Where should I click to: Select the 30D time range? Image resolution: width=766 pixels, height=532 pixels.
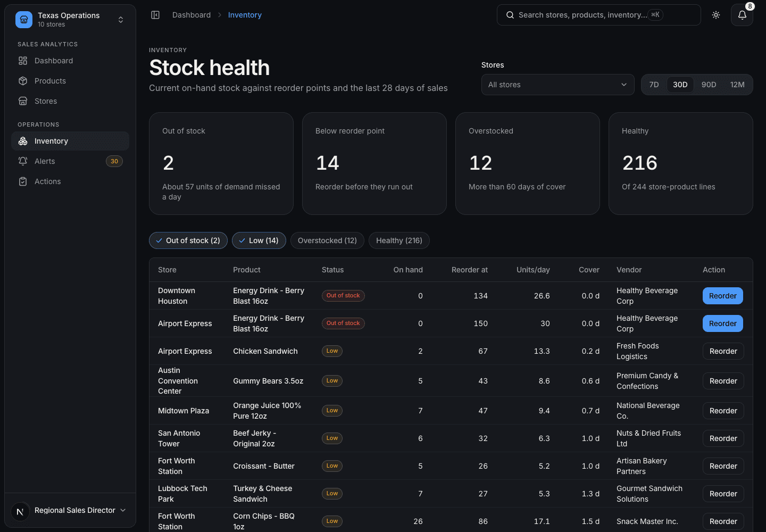point(680,85)
